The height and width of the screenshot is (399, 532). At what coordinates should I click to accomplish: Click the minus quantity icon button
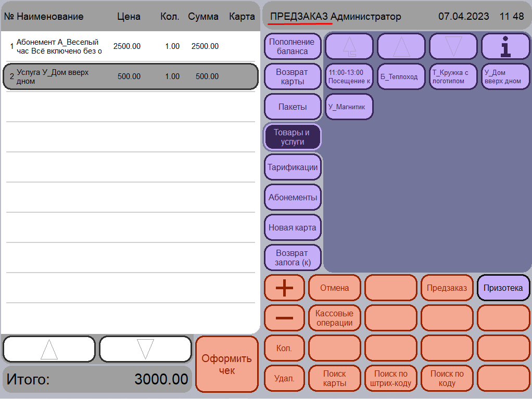click(x=284, y=318)
